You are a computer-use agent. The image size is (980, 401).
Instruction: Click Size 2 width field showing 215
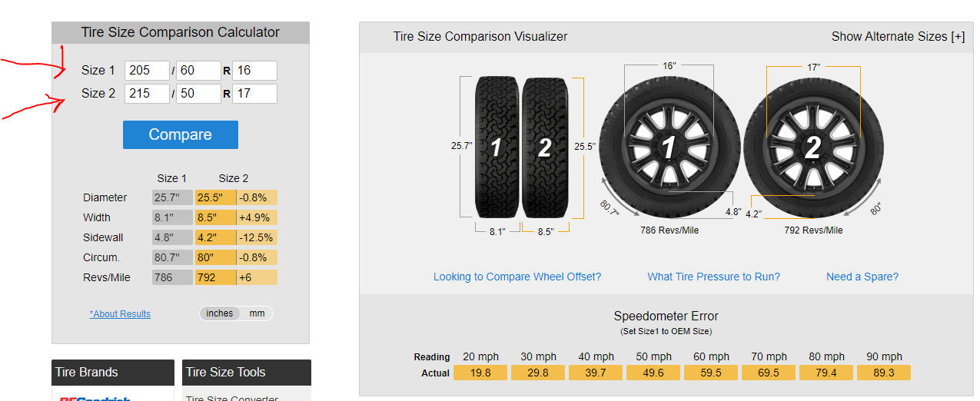tap(147, 94)
